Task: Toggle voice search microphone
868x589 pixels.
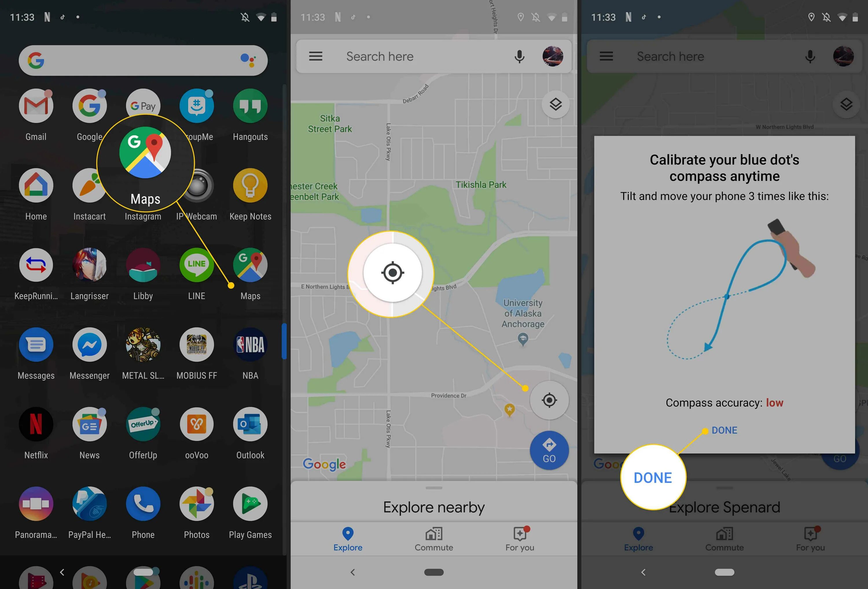Action: (519, 55)
